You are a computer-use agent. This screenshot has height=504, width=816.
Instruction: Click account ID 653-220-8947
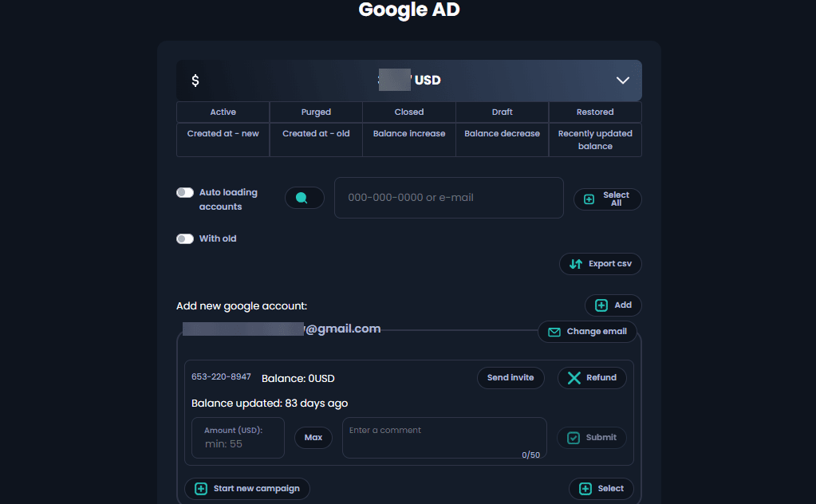click(x=221, y=376)
